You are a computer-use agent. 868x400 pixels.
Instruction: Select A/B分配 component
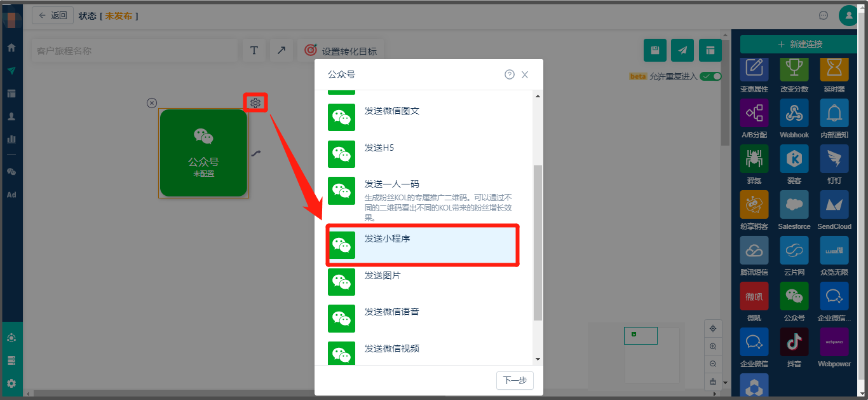coord(754,118)
